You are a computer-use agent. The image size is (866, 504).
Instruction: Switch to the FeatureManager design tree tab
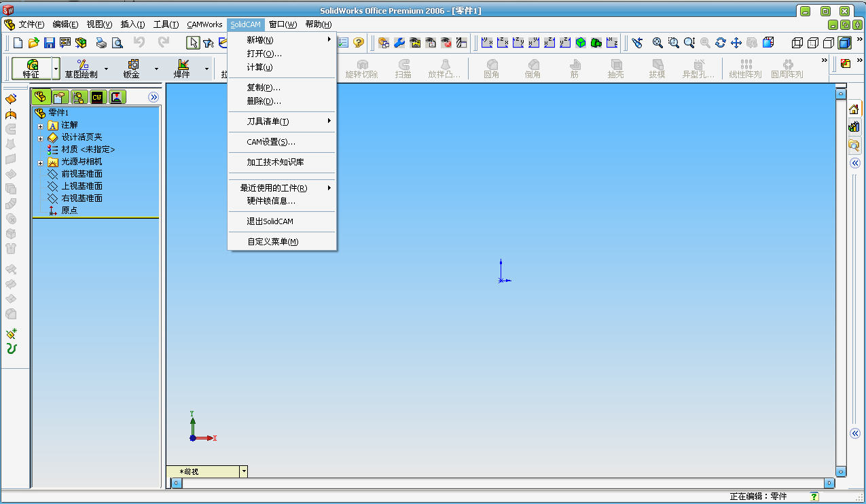41,97
